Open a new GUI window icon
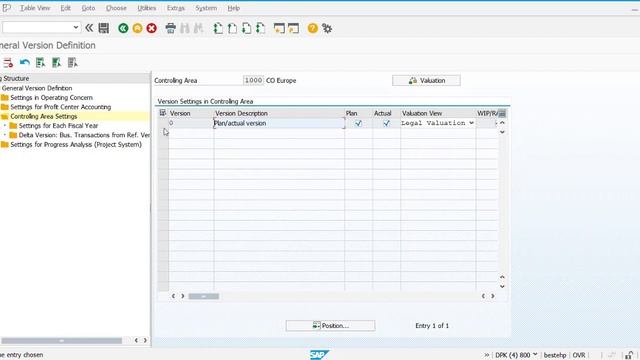Viewport: 640px width, 360px height. click(x=279, y=28)
